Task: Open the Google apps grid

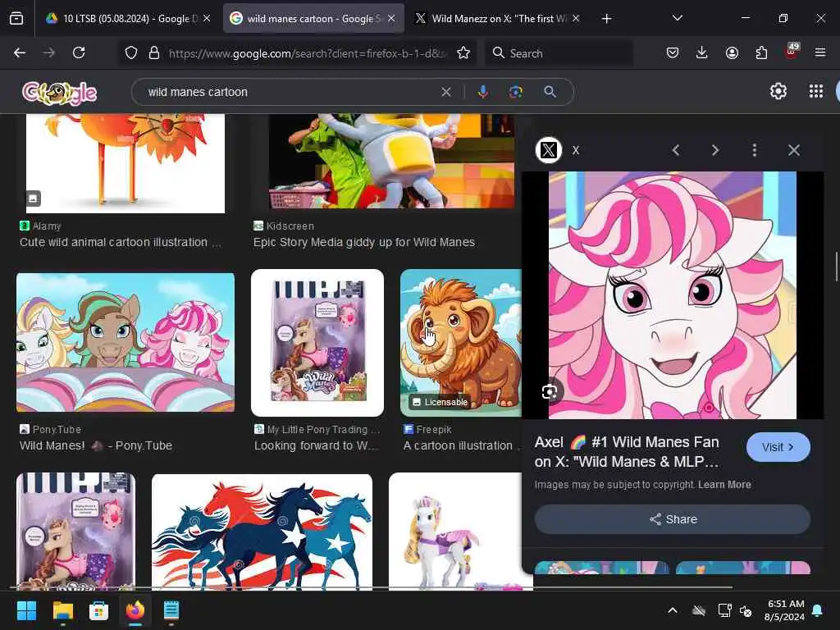Action: (x=816, y=91)
